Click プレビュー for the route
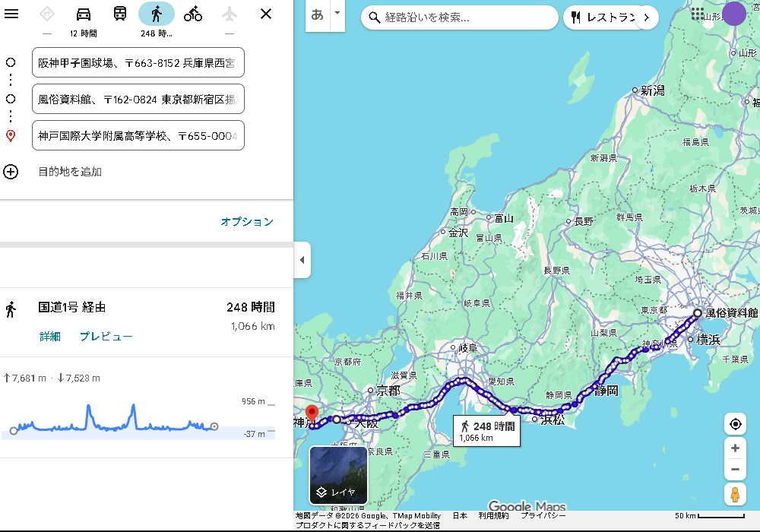This screenshot has height=532, width=760. [106, 337]
